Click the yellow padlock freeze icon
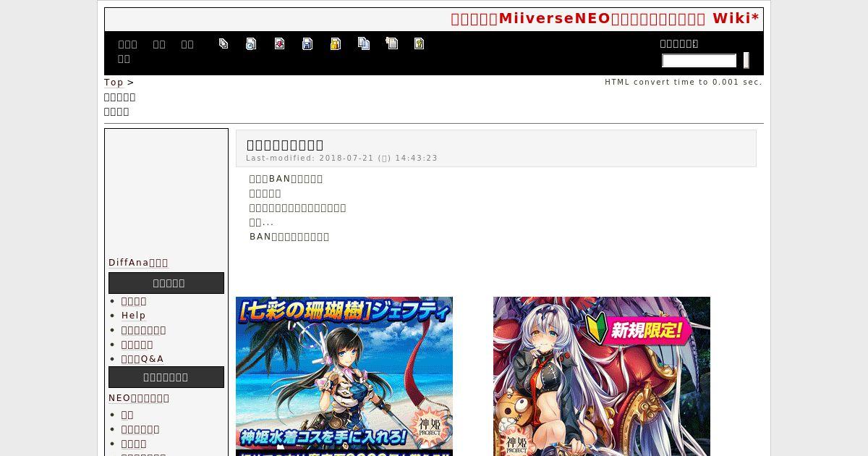868x456 pixels. [336, 43]
